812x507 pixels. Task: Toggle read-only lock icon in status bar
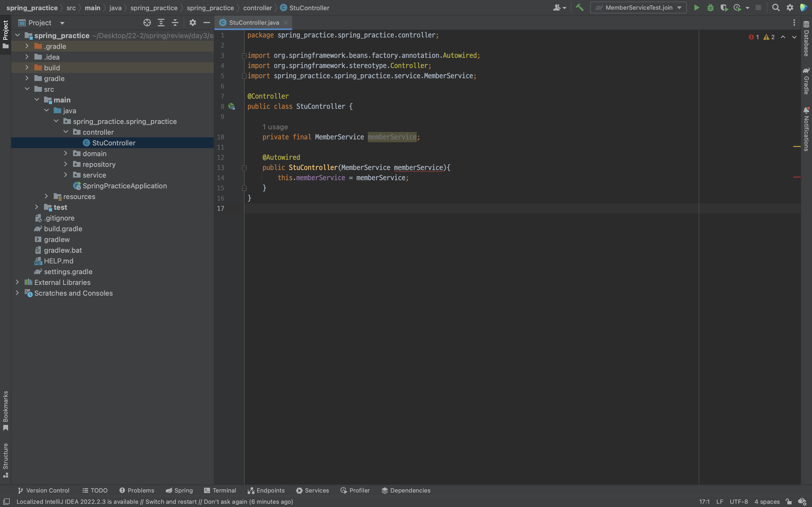[789, 501]
